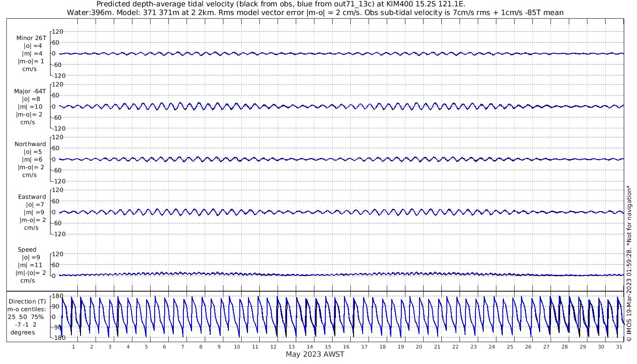
Task: Click day '8' label on the x-axis
Action: point(201,347)
